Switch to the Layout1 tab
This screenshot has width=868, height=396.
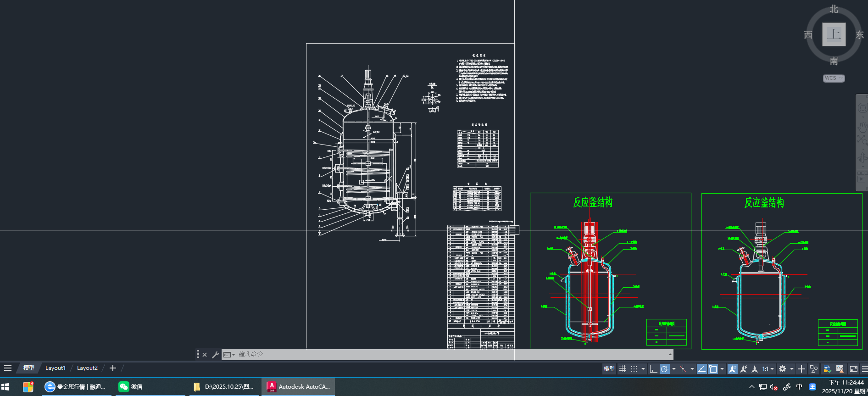(x=56, y=368)
